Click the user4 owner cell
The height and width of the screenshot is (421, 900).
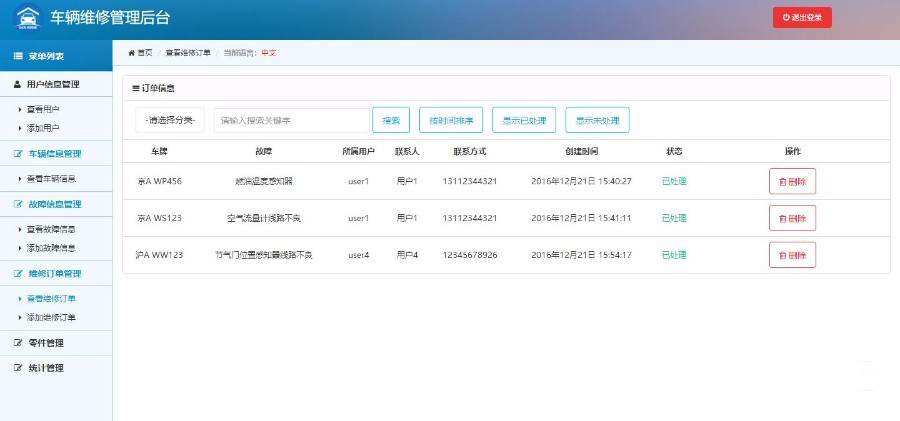click(x=358, y=255)
